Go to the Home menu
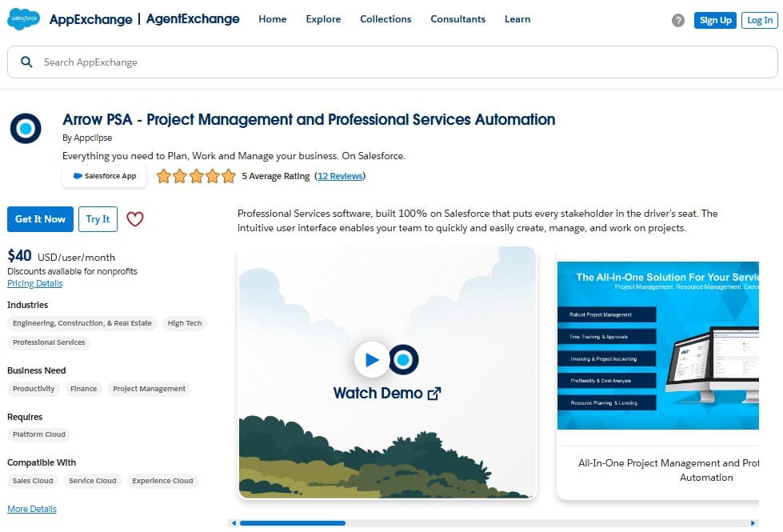Image resolution: width=783 pixels, height=532 pixels. point(273,19)
